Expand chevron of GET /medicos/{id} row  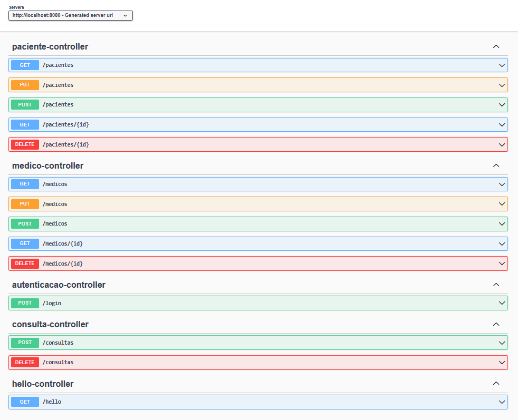(x=502, y=244)
